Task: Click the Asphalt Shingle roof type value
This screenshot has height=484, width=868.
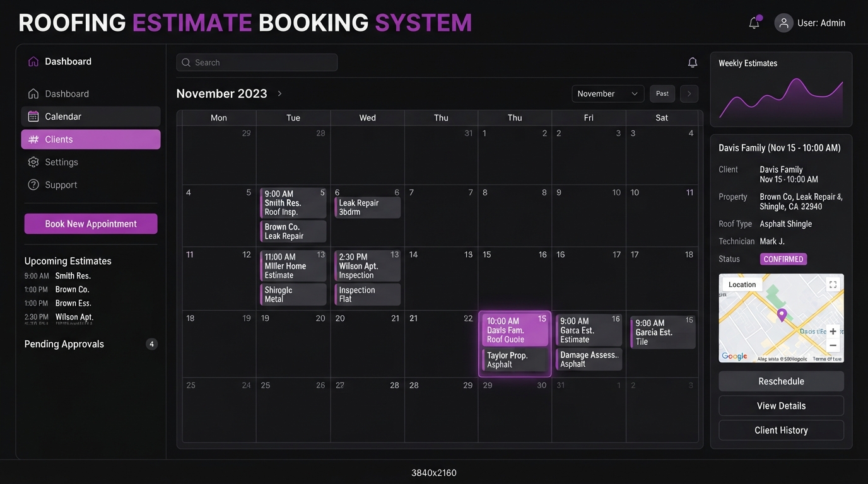Action: pos(786,224)
